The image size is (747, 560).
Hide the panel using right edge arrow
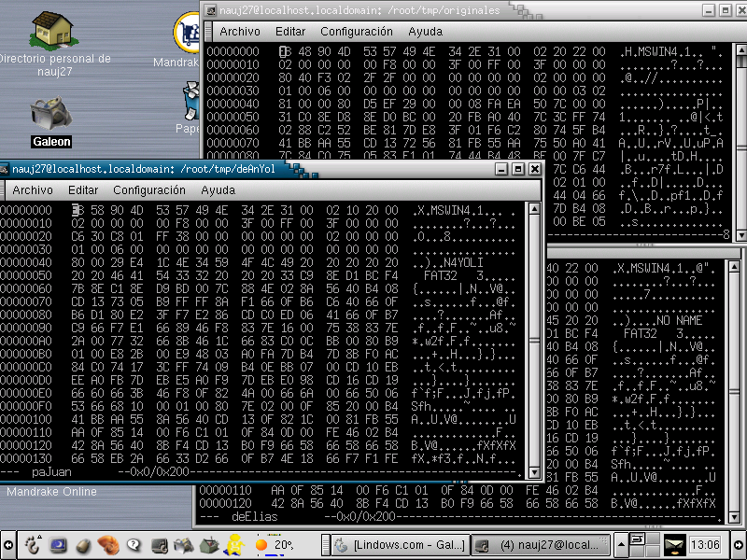point(739,545)
